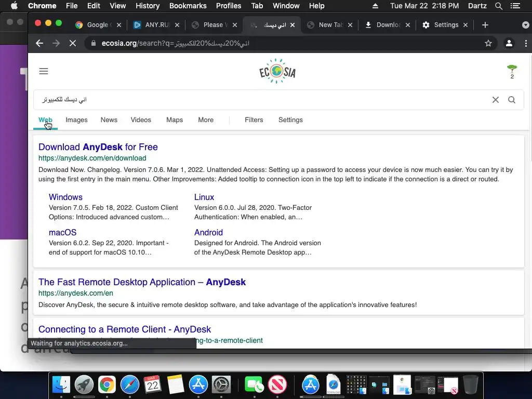Click the date and time in menu bar
Viewport: 532px width, 399px height.
[x=424, y=6]
